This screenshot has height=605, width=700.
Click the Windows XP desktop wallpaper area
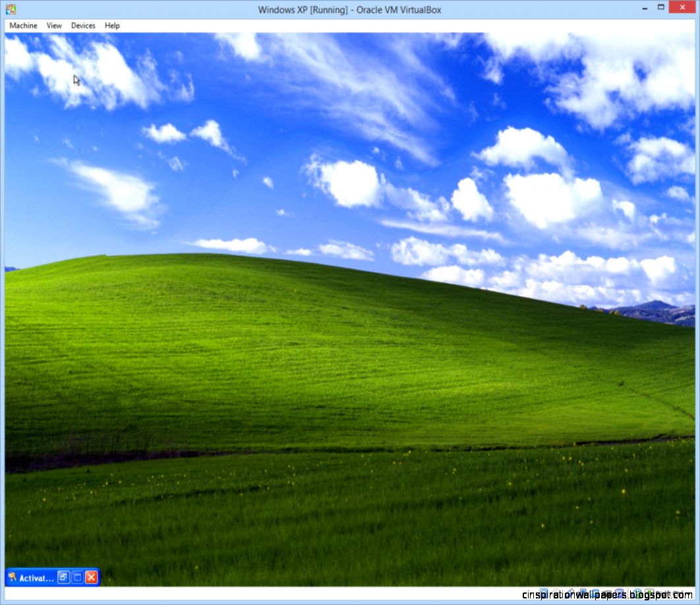[330, 330]
